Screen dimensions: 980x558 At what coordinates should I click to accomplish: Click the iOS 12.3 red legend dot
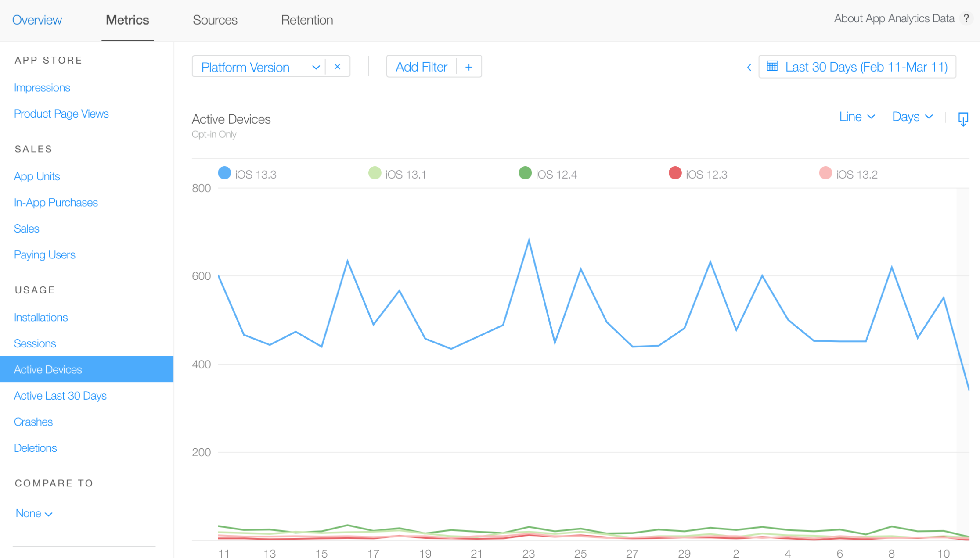coord(675,173)
